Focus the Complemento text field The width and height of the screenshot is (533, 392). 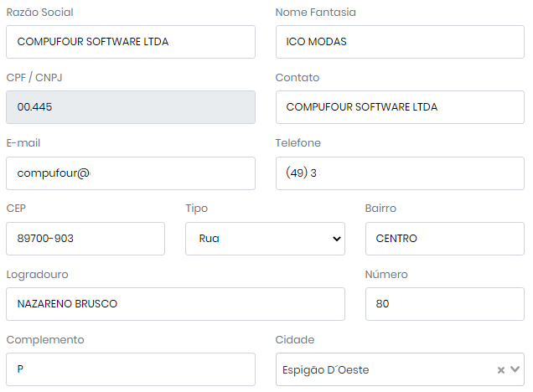130,369
